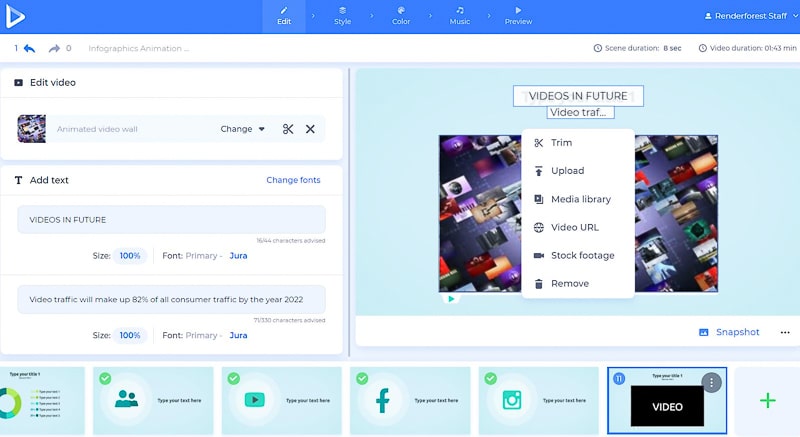The width and height of the screenshot is (800, 437).
Task: Click checkmark on YouTube scene
Action: [x=234, y=378]
